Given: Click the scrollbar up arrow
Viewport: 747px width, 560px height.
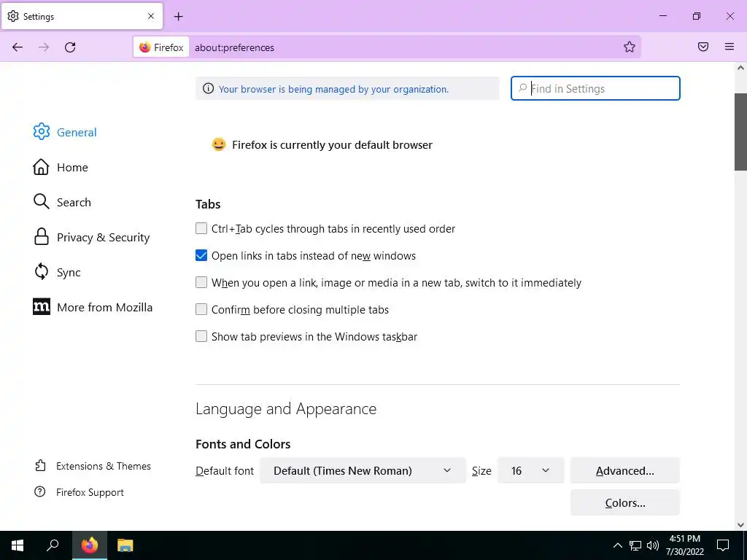Looking at the screenshot, I should coord(740,68).
